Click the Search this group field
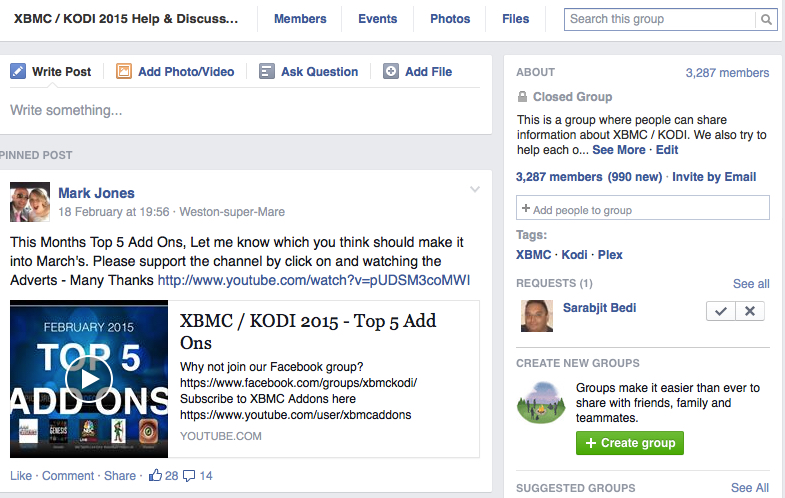Image resolution: width=785 pixels, height=498 pixels. (660, 20)
